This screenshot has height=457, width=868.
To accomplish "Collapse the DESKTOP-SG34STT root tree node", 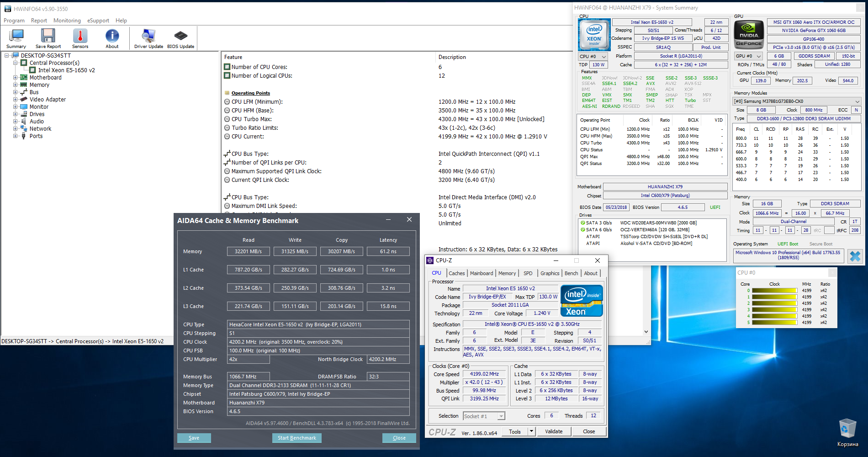I will click(x=7, y=56).
